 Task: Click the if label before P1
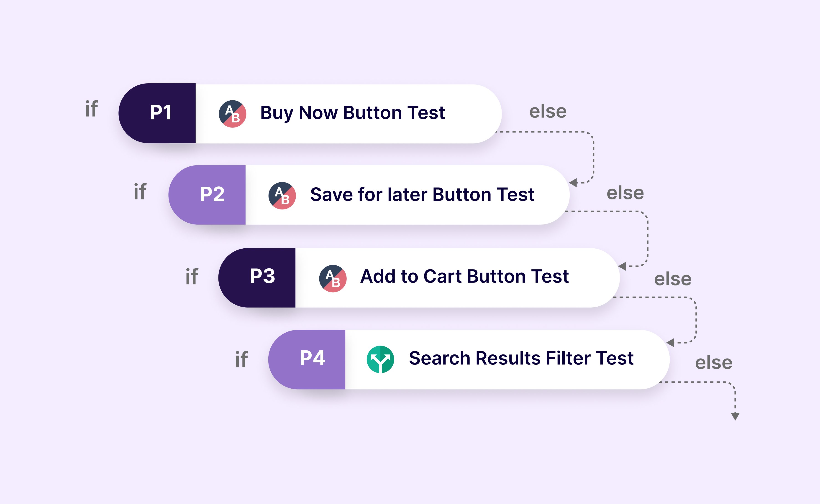coord(91,109)
